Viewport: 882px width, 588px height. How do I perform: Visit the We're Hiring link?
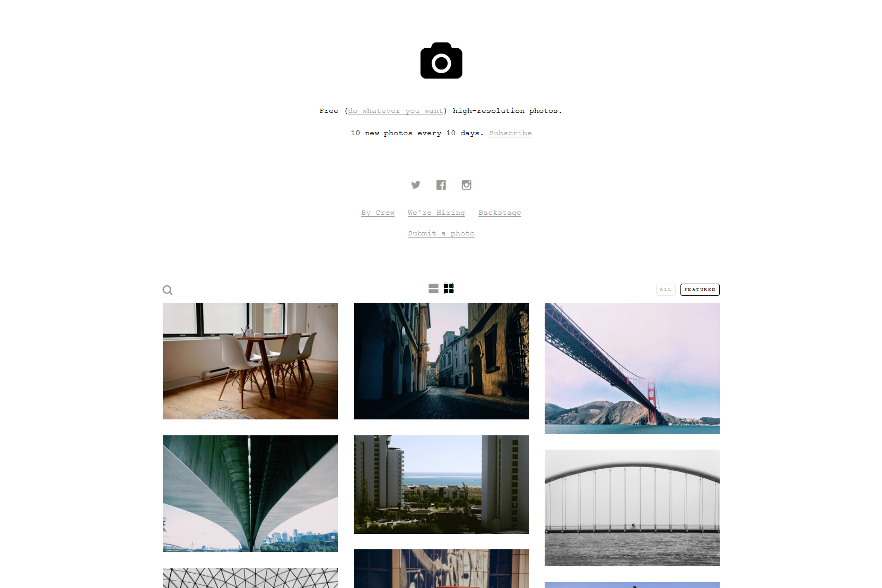(436, 213)
